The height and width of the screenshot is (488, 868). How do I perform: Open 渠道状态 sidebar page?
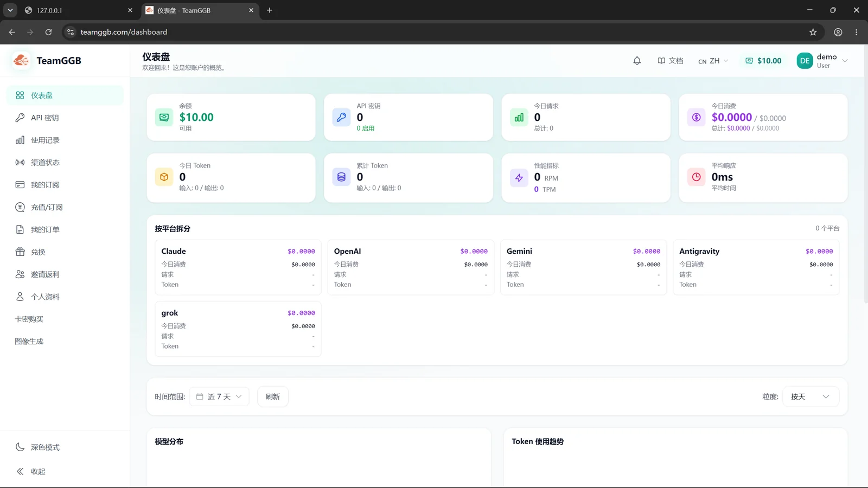65,162
